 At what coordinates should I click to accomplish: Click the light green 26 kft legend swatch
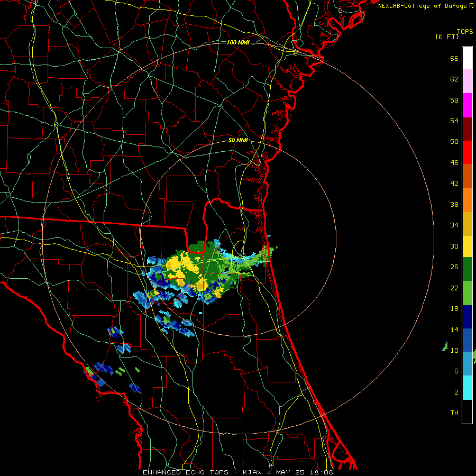pyautogui.click(x=467, y=293)
